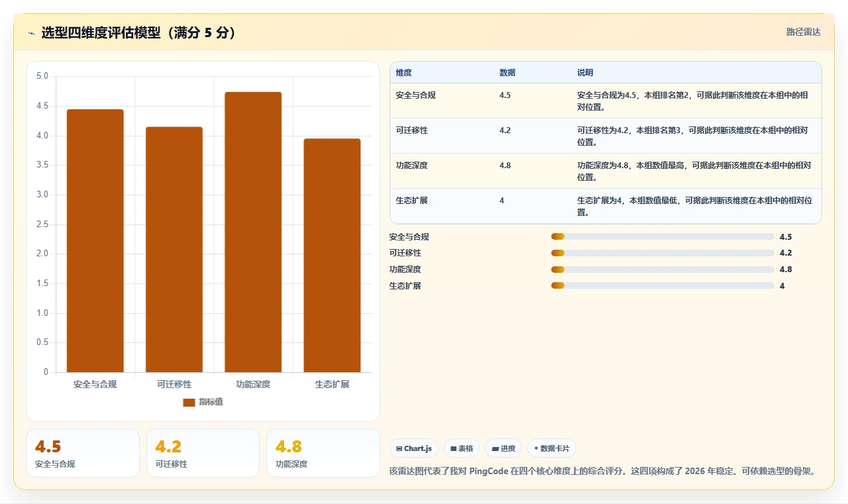Click the 表格 tag button

click(x=462, y=448)
